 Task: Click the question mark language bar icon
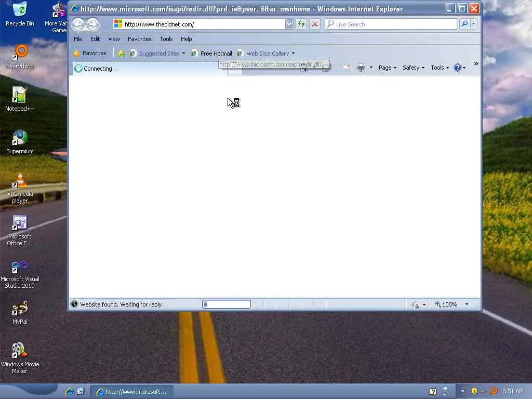[433, 392]
